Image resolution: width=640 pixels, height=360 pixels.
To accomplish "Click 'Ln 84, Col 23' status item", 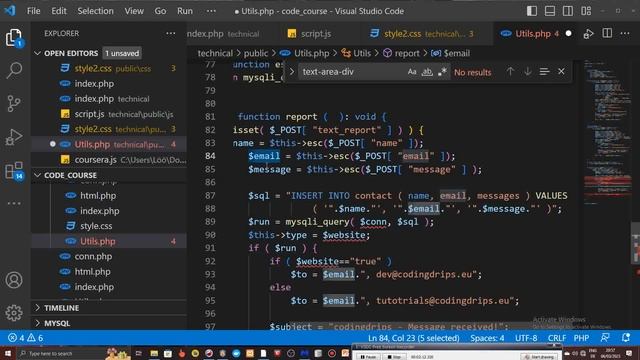I will point(413,338).
